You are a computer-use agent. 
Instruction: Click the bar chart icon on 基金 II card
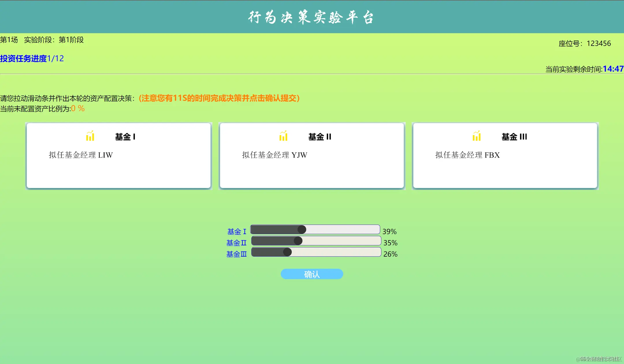(x=283, y=136)
